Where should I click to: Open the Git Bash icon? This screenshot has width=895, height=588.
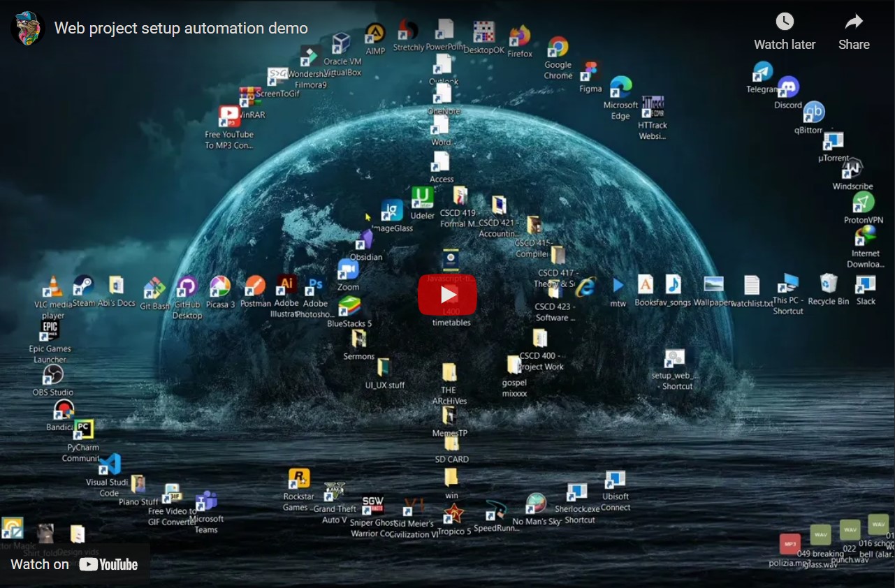[154, 289]
